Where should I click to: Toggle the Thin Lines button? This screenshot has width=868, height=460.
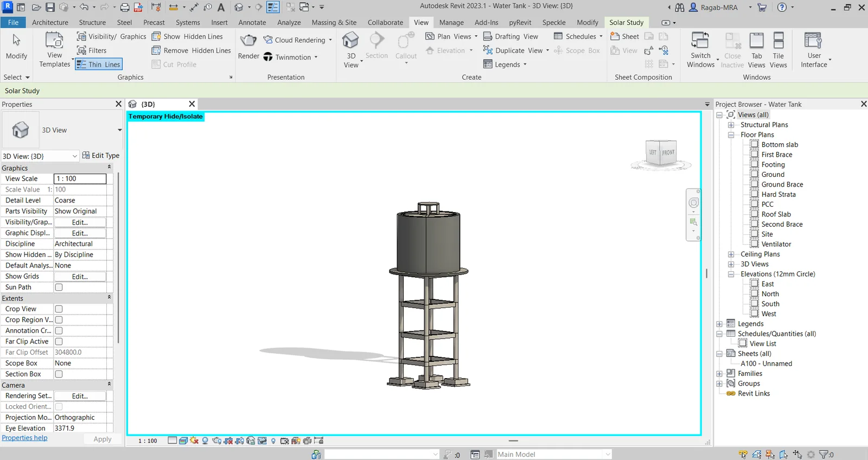point(99,64)
